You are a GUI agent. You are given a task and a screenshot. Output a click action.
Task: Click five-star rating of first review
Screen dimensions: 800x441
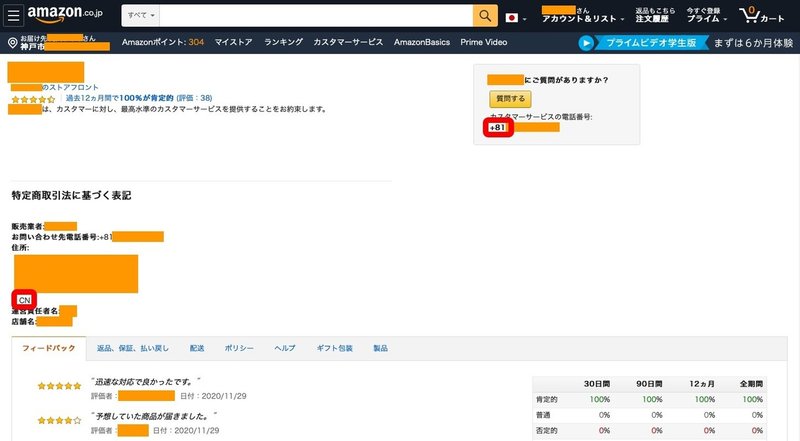[59, 386]
